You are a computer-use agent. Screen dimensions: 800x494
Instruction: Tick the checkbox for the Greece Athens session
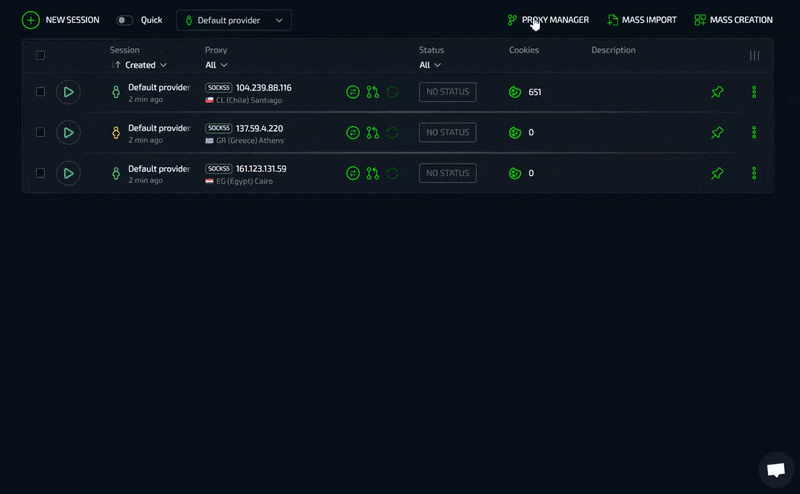click(x=41, y=132)
